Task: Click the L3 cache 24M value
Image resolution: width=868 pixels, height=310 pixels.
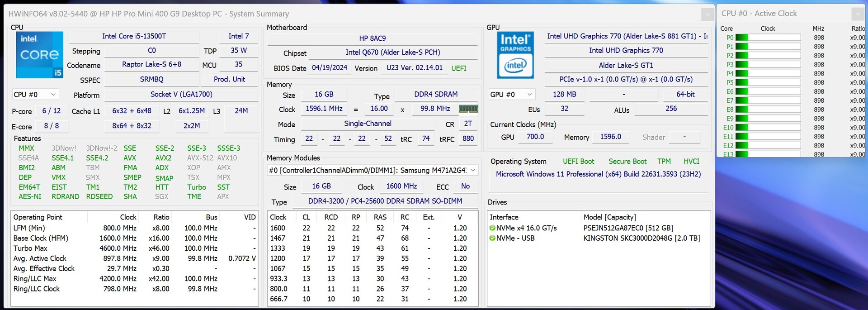Action: point(241,111)
